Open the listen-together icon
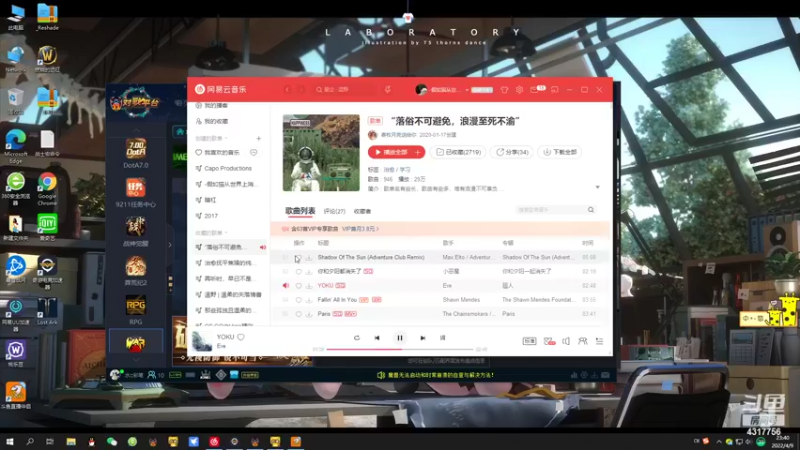Screen dimensions: 800x450 pyautogui.click(x=583, y=341)
